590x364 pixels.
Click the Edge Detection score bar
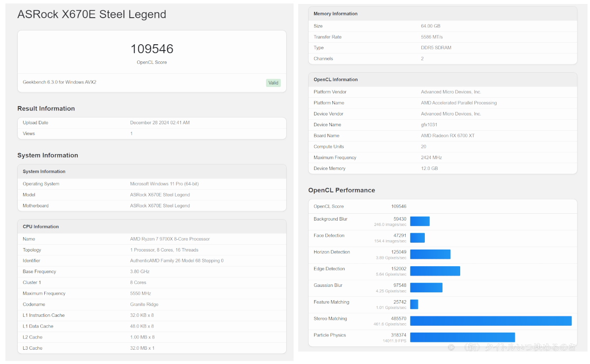point(435,271)
